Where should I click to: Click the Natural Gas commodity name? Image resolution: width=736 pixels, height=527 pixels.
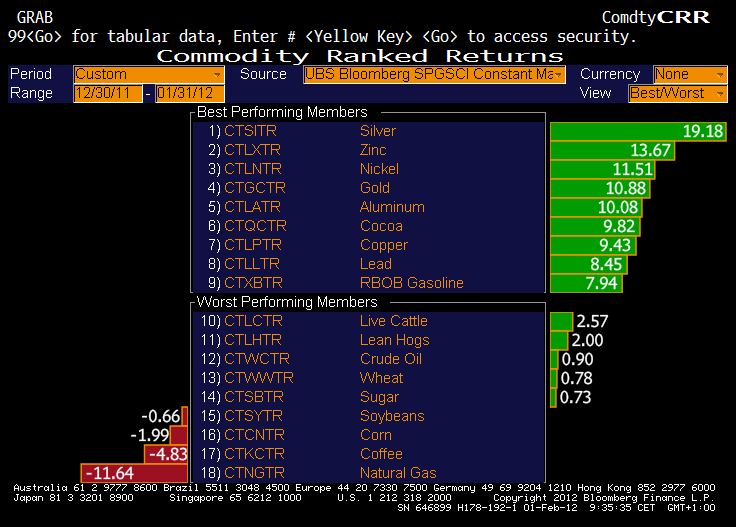tap(398, 473)
